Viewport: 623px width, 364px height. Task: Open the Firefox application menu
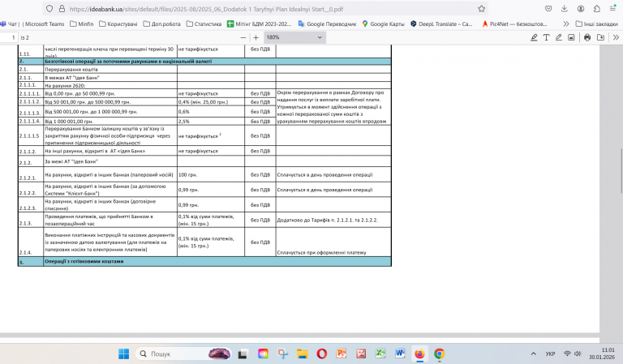(x=612, y=9)
